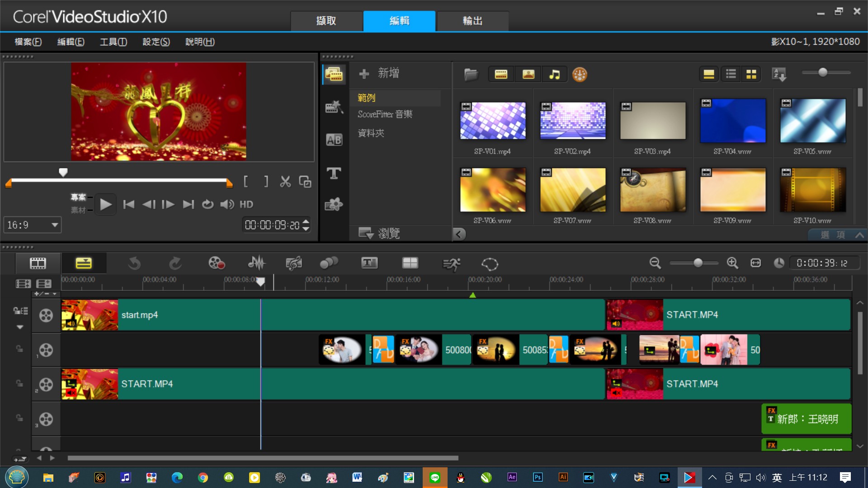The height and width of the screenshot is (488, 868).
Task: Open the Auto Music icon
Action: (294, 263)
